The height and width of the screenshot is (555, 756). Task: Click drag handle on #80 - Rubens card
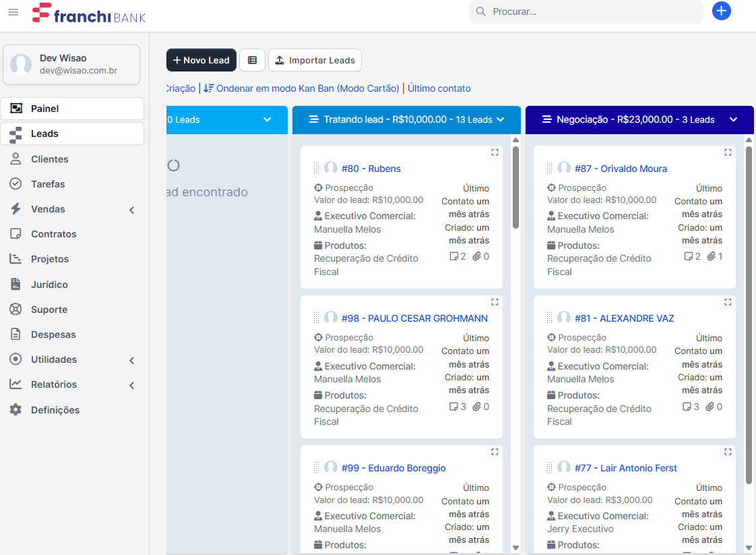(316, 168)
